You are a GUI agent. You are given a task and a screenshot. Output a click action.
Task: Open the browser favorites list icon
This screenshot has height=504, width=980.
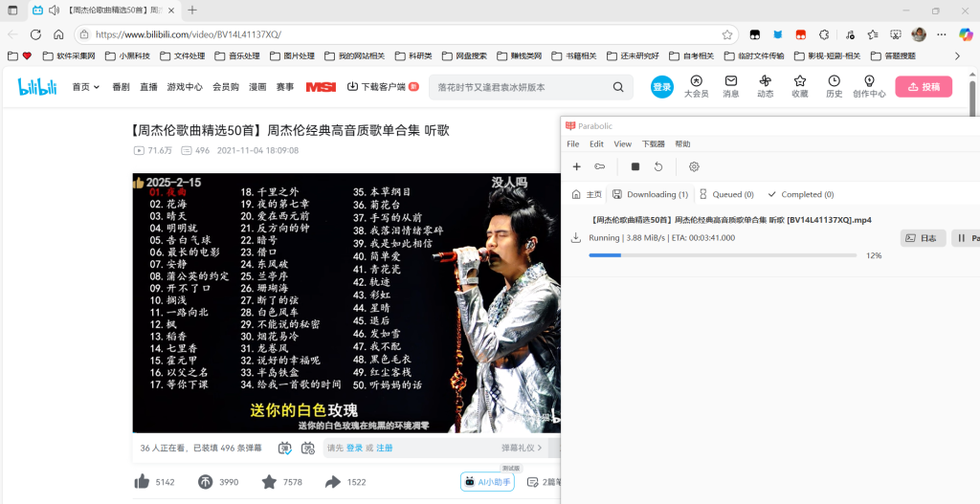click(873, 34)
